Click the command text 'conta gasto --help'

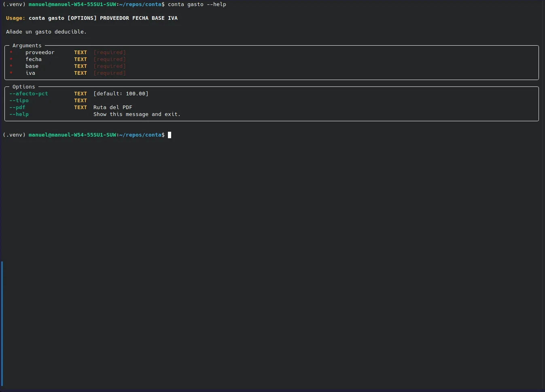click(x=197, y=4)
